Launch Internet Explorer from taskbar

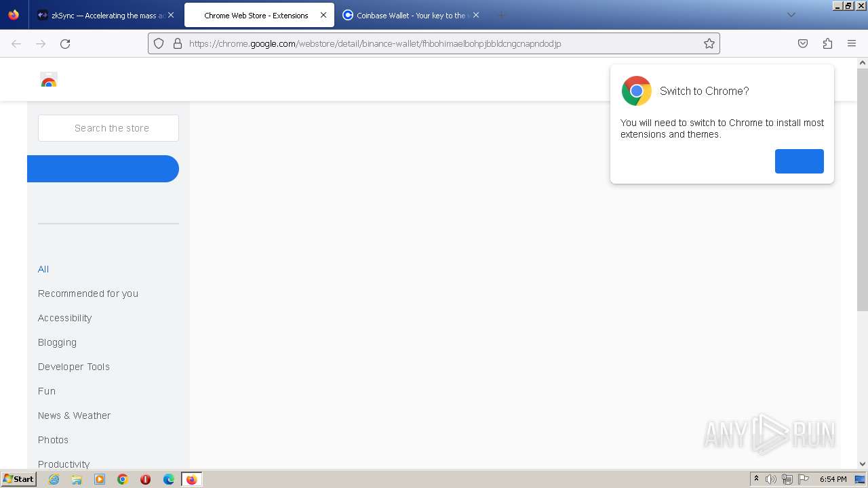click(54, 479)
